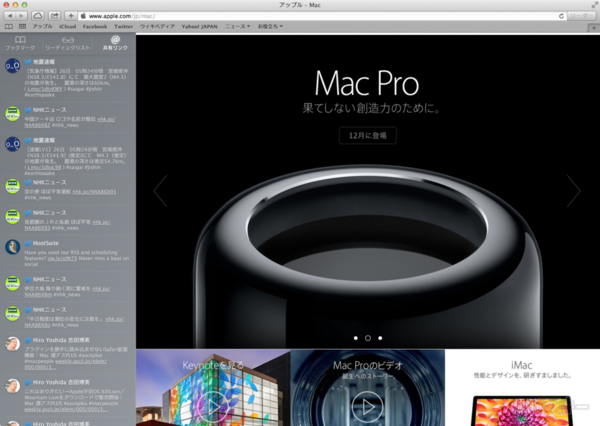Click the address bar URL field
600x426 pixels.
pos(318,16)
